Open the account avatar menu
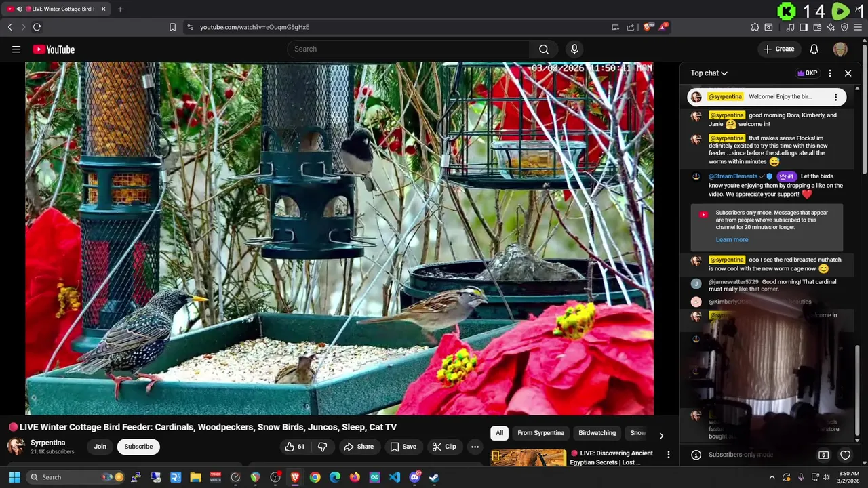868x488 pixels. [840, 49]
